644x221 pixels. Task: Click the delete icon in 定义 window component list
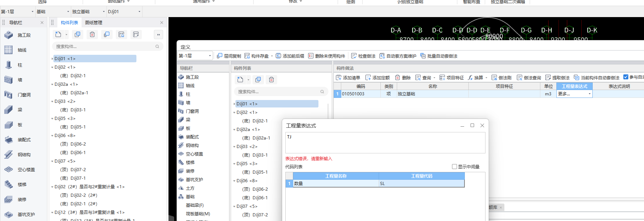271,80
